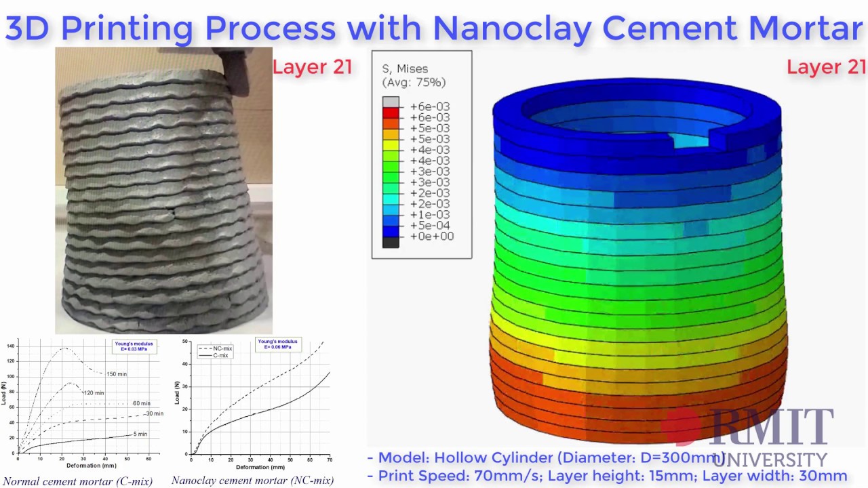Viewport: 868px width, 488px height.
Task: Click the "120 min" curve label
Action: [94, 393]
